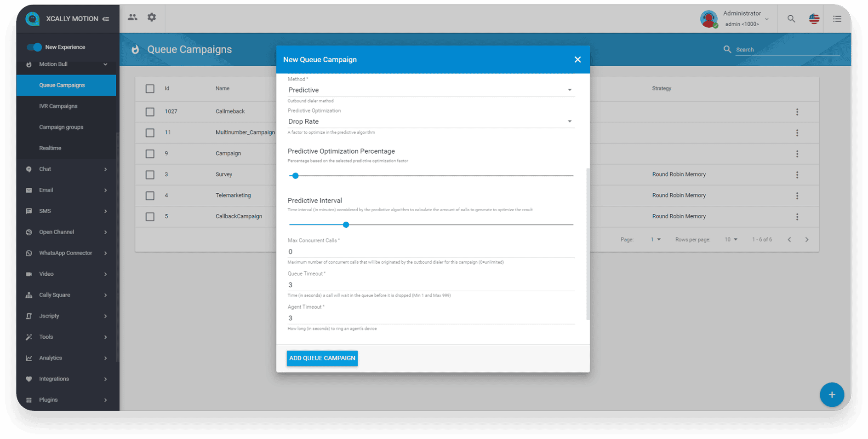Click the XCALLY Motion logo icon
The image size is (868, 439).
point(33,19)
